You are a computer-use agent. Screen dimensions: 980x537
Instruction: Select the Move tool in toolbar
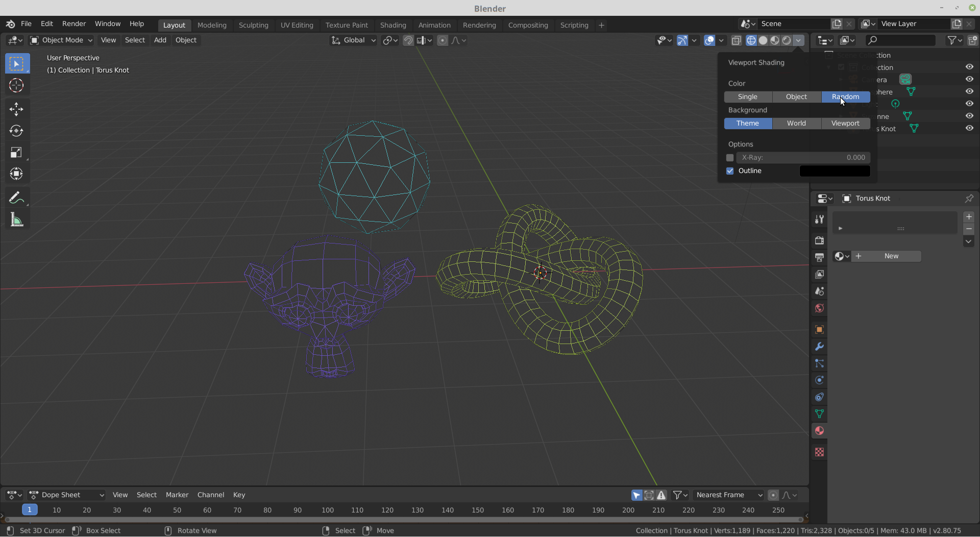16,109
